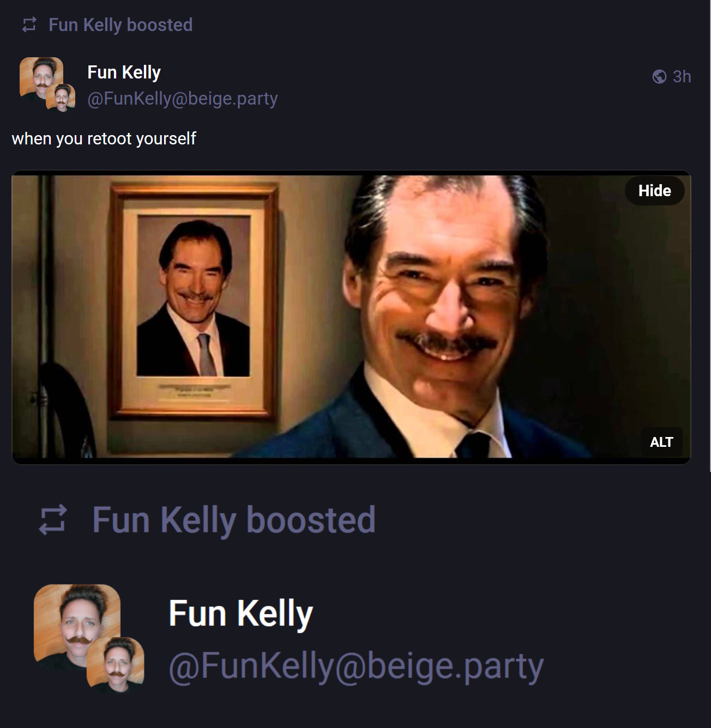Open the small white Fun Kelly display name
The height and width of the screenshot is (728, 711).
coord(124,72)
